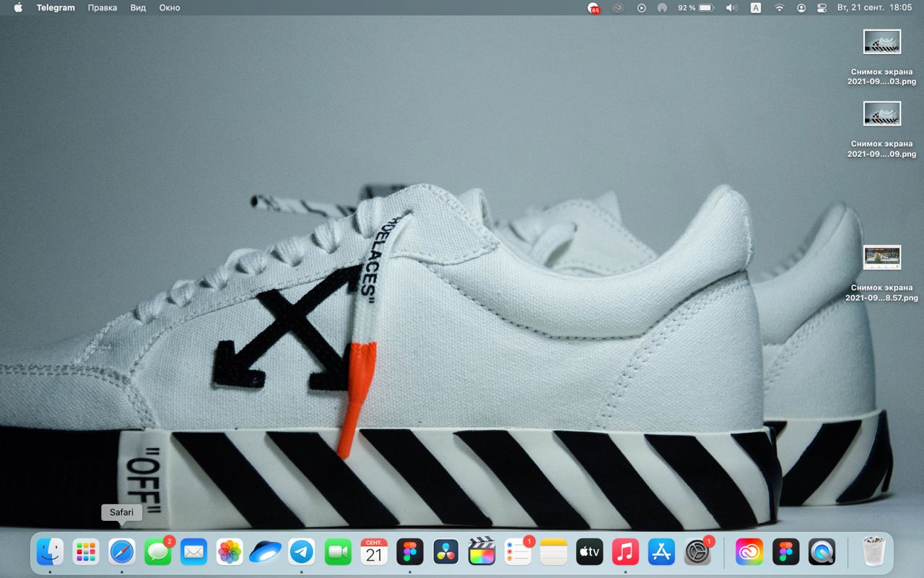Open Calendar icon showing 21

374,553
